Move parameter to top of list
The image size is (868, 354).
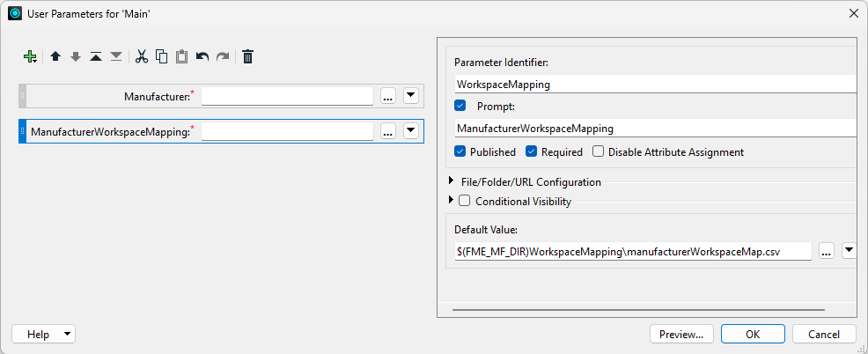tap(95, 56)
